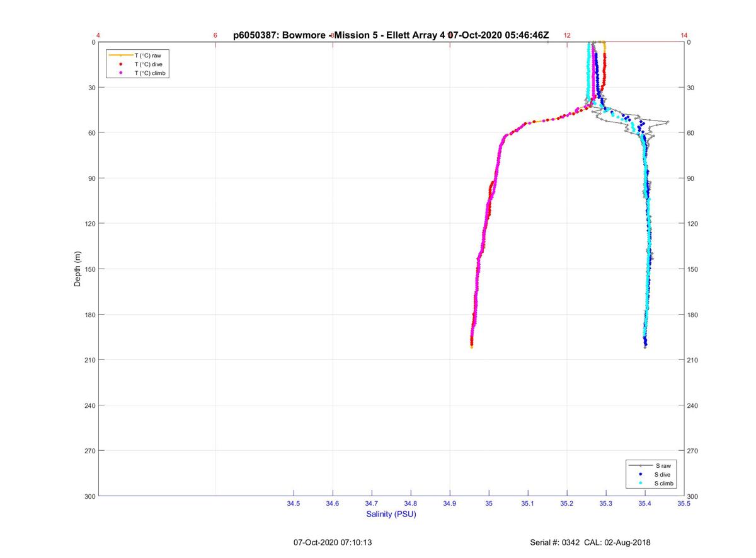The image size is (756, 558).
Task: Click depth tick 60 on left axis
Action: pyautogui.click(x=92, y=133)
